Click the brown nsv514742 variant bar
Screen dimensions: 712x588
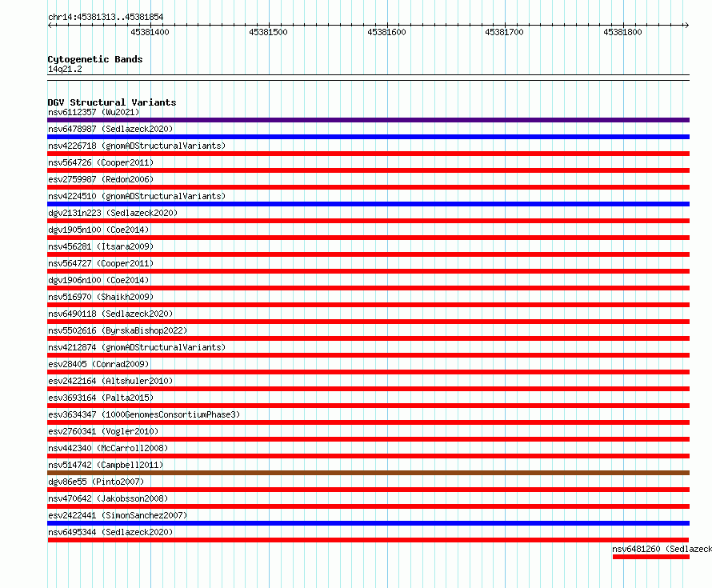pyautogui.click(x=368, y=473)
